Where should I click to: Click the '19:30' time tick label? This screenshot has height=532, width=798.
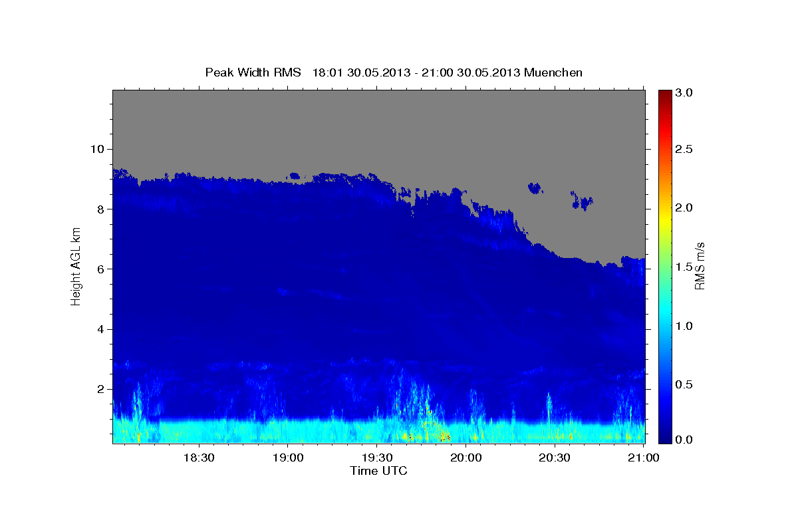[x=376, y=458]
